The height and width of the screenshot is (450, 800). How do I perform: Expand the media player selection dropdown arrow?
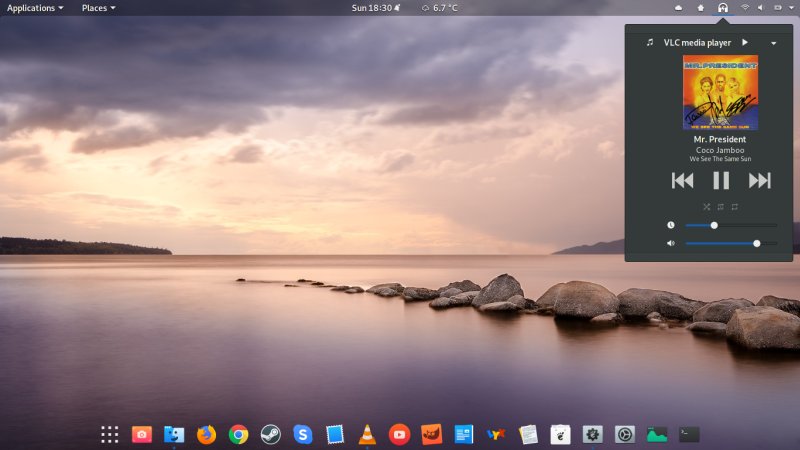(x=773, y=43)
